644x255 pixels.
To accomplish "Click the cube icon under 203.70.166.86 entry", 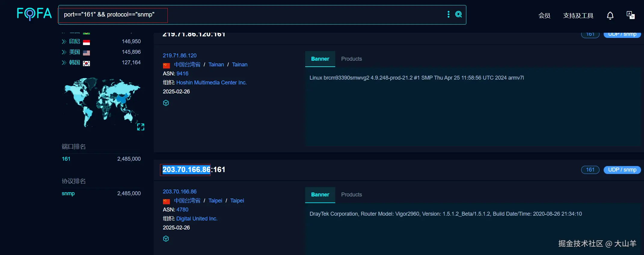I will pyautogui.click(x=166, y=239).
